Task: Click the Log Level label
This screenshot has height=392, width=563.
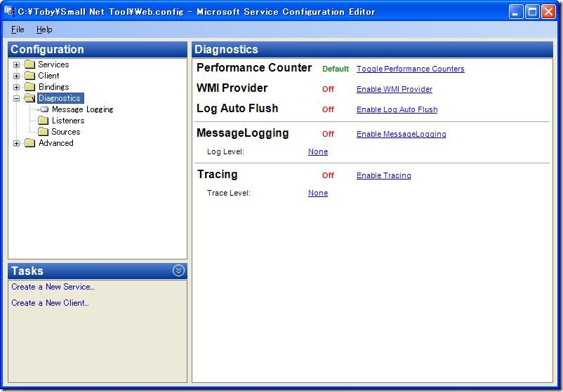Action: (x=225, y=151)
